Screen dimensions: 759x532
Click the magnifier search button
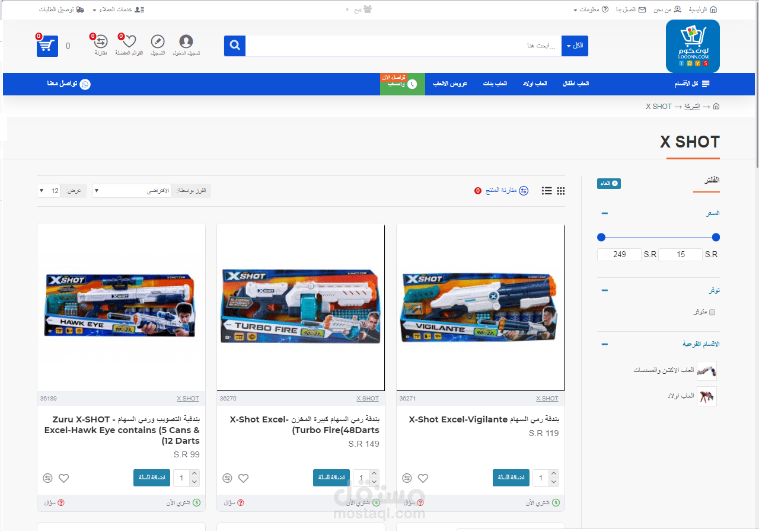235,46
